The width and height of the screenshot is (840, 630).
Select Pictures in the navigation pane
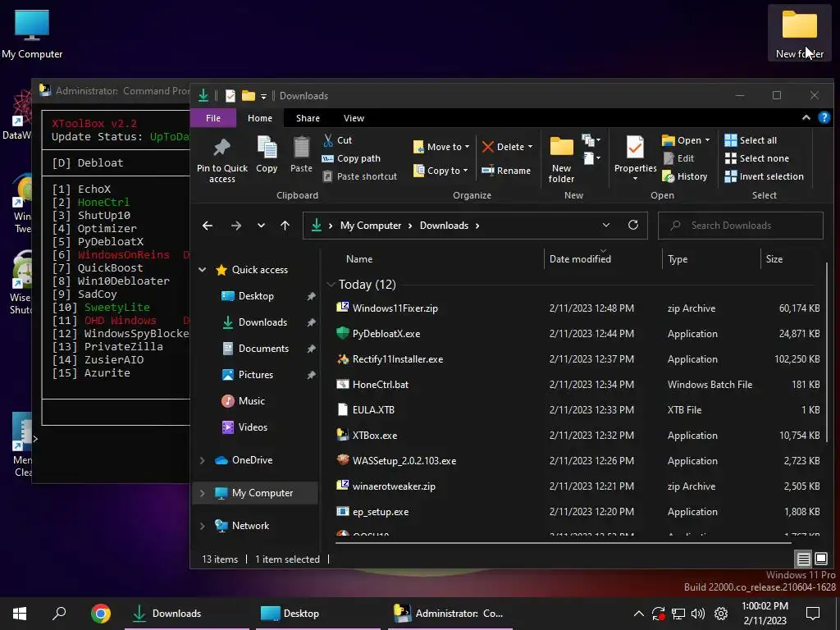coord(256,375)
